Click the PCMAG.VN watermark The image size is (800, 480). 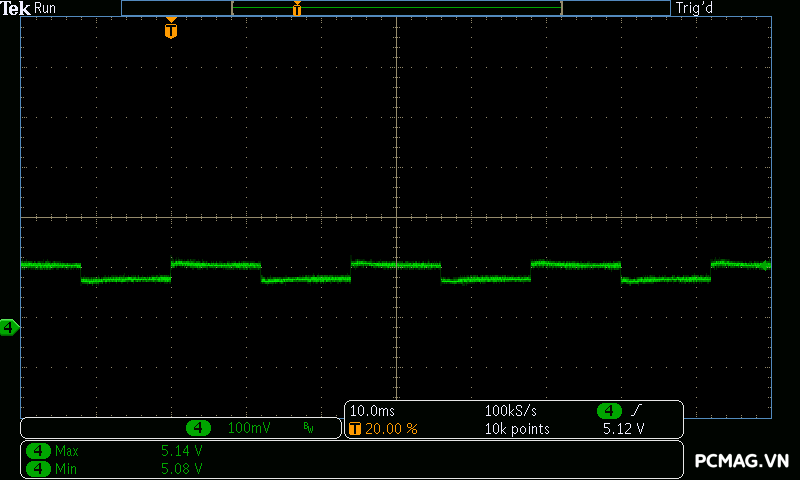tap(741, 460)
